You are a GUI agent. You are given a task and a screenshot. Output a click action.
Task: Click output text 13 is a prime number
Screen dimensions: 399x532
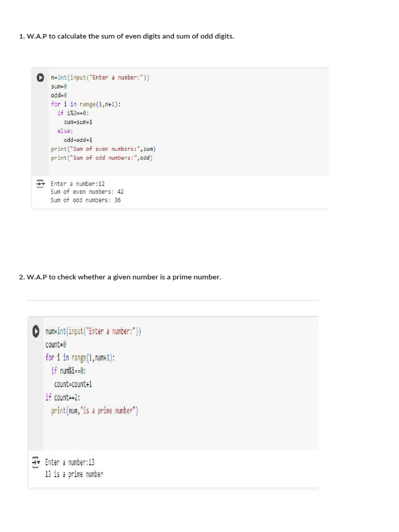pos(74,474)
